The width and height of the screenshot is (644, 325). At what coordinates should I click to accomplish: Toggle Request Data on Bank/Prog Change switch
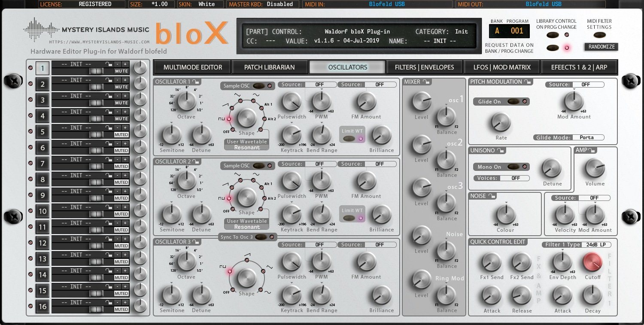click(553, 48)
